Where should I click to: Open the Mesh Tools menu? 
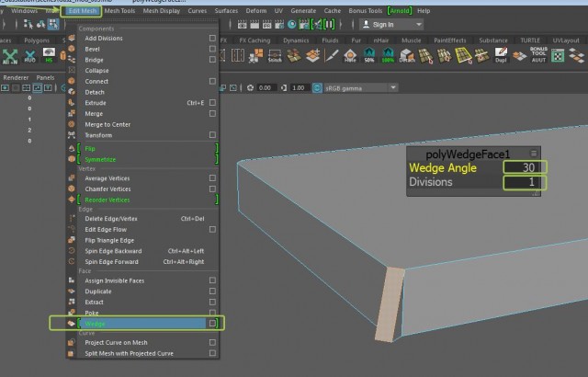(x=119, y=11)
